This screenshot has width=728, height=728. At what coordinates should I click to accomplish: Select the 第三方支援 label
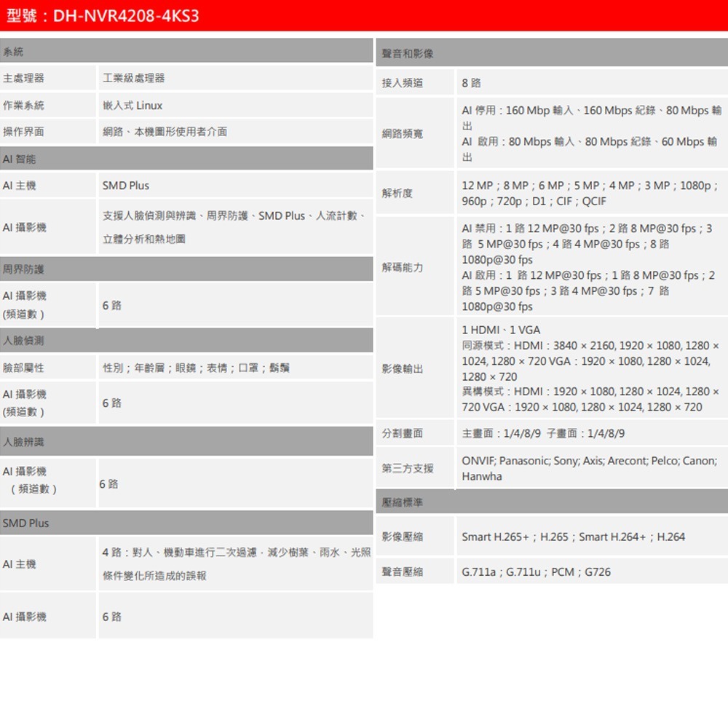pos(408,468)
